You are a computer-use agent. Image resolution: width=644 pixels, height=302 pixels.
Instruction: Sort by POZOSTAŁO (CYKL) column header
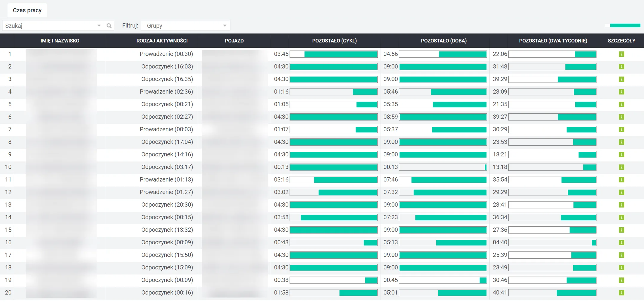[x=334, y=41]
